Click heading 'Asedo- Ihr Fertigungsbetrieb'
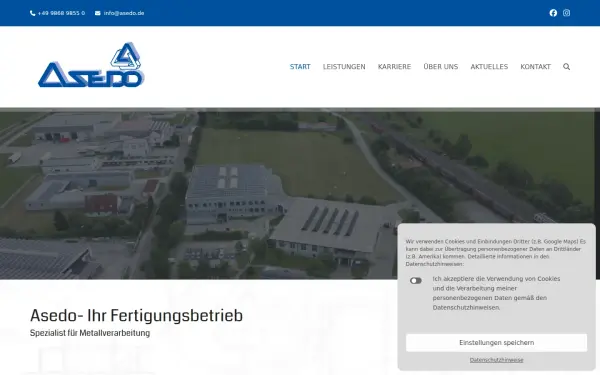600x375 pixels. (136, 316)
